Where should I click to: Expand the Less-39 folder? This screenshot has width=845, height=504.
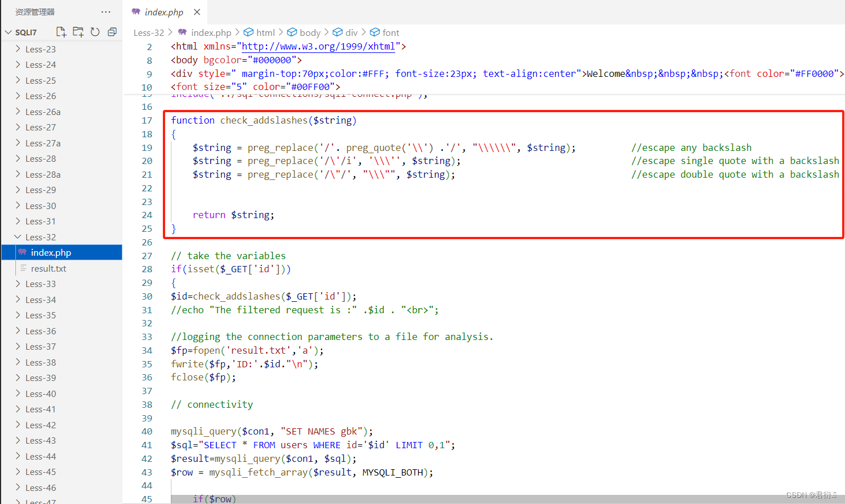coord(61,378)
